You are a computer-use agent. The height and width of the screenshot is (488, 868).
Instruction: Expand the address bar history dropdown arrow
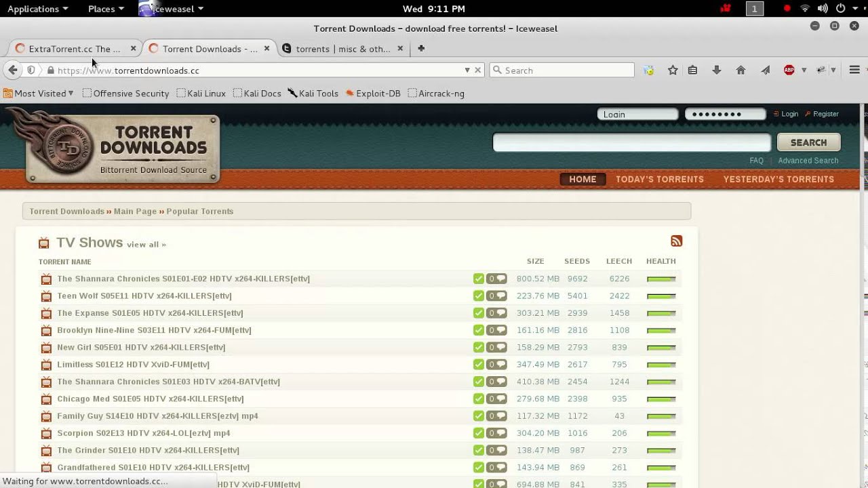tap(467, 70)
